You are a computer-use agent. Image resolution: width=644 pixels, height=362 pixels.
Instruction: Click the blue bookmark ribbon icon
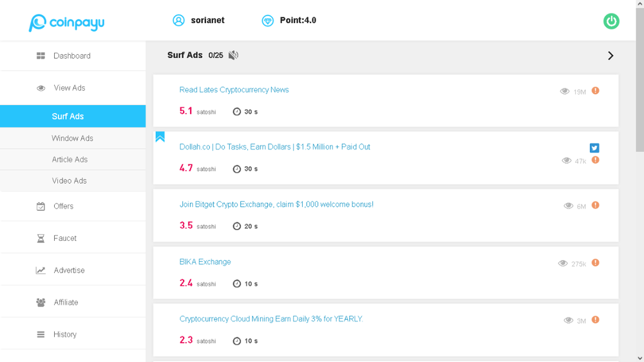160,137
